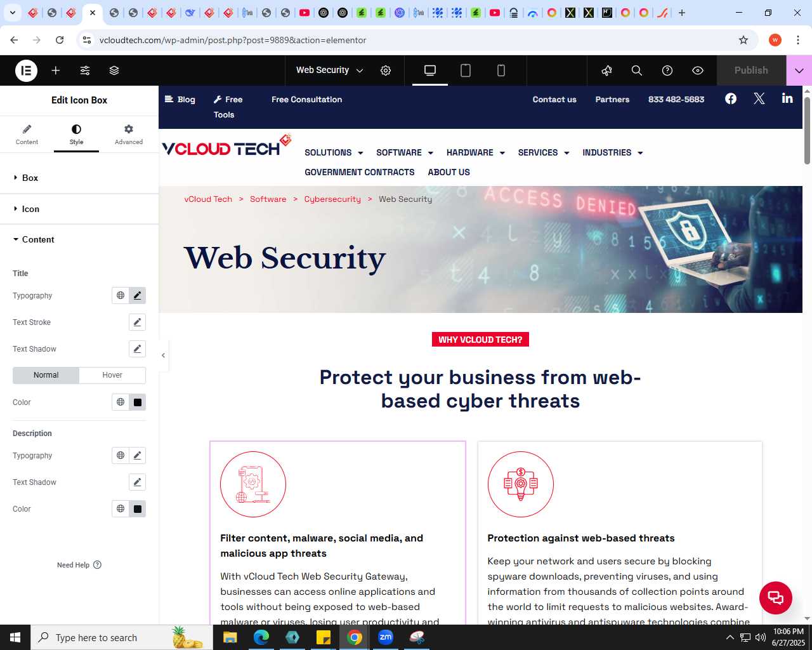Click Free Consultation link

(x=307, y=100)
